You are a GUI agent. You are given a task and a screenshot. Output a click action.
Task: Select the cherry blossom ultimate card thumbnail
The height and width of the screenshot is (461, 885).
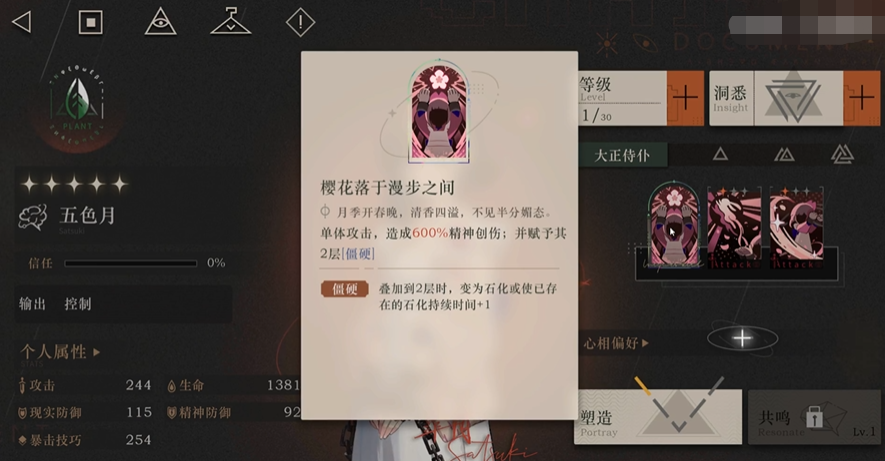click(674, 224)
